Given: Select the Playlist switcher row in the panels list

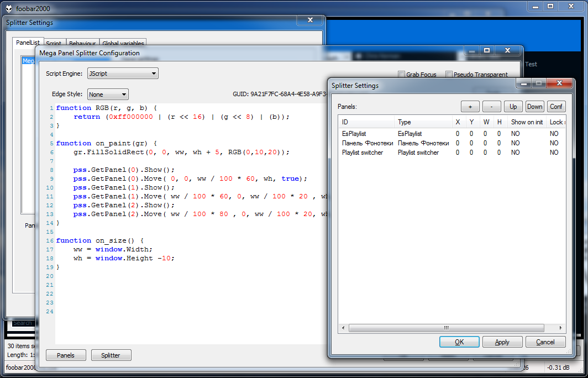Looking at the screenshot, I should click(363, 153).
